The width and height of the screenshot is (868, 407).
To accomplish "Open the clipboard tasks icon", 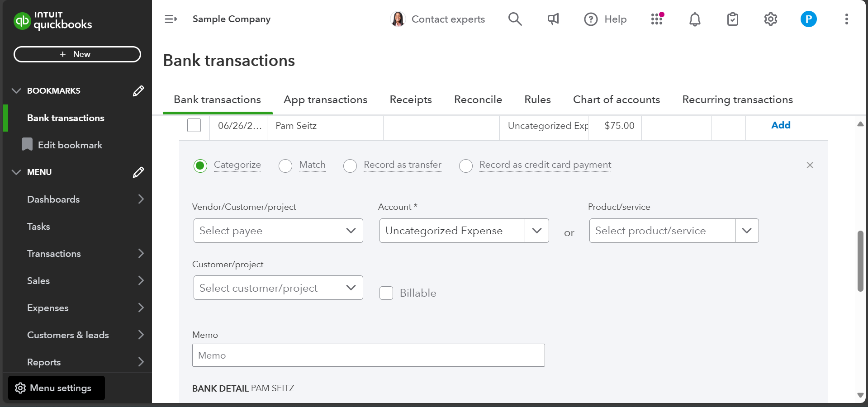I will (732, 19).
